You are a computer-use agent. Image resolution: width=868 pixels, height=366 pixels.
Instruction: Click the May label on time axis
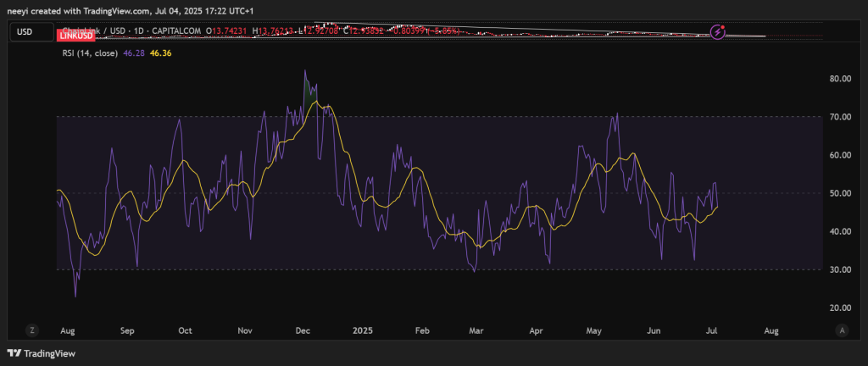[x=594, y=331]
